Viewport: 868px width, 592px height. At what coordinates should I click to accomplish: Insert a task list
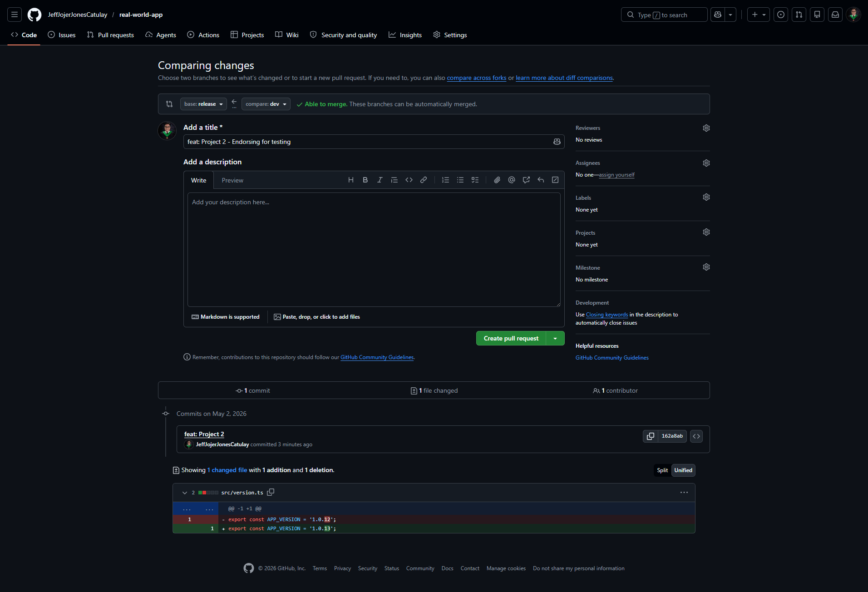pyautogui.click(x=475, y=180)
